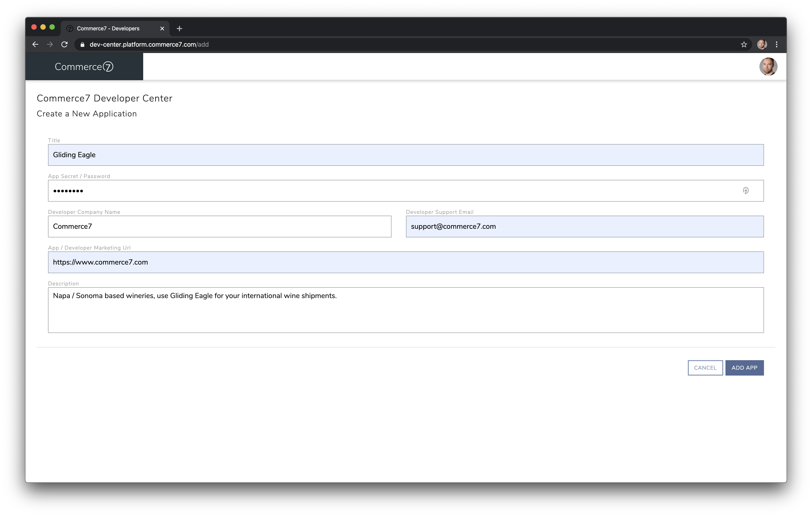Open a new tab with plus icon
Image resolution: width=812 pixels, height=516 pixels.
[179, 29]
